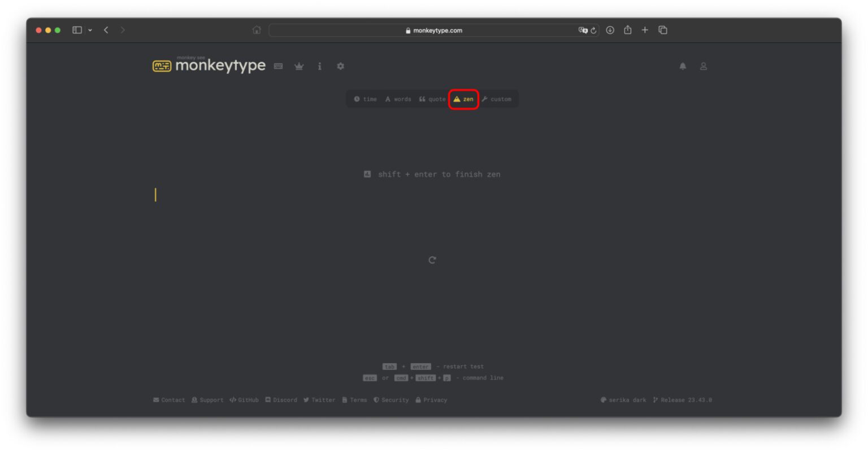The image size is (868, 452).
Task: Change theme via serika dark label
Action: pyautogui.click(x=624, y=400)
